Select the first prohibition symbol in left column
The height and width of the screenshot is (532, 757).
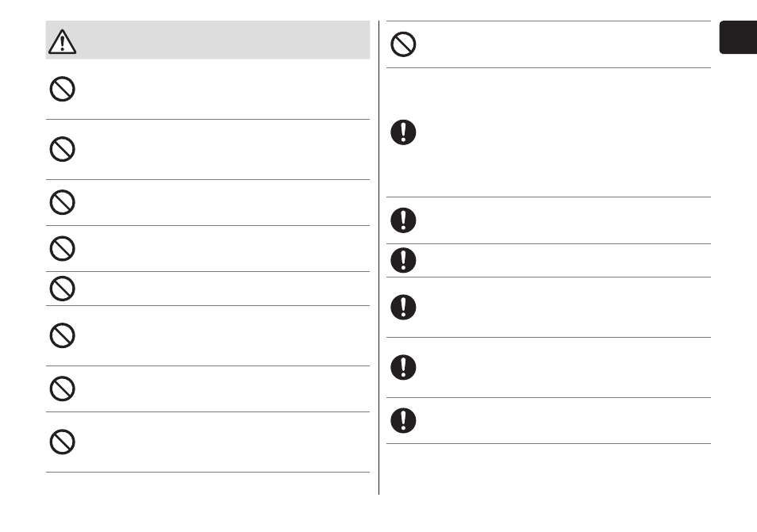tap(62, 89)
